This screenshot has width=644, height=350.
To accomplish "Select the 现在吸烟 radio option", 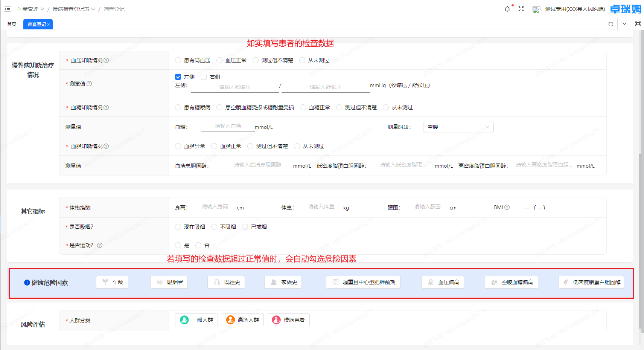I will pos(178,226).
